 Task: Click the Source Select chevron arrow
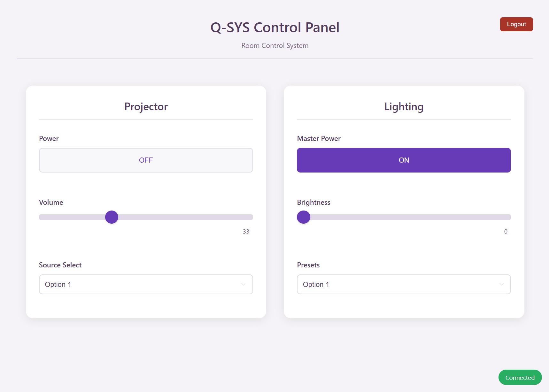pyautogui.click(x=244, y=284)
